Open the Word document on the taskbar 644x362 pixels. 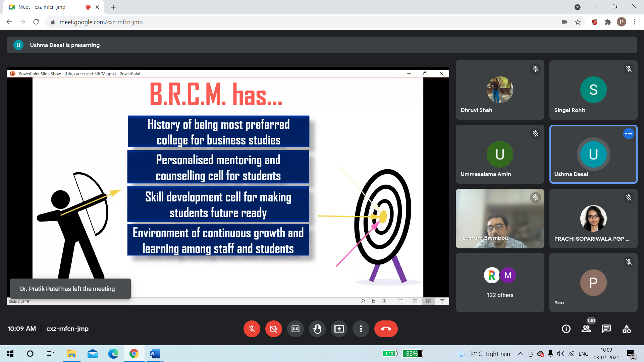coord(155,354)
